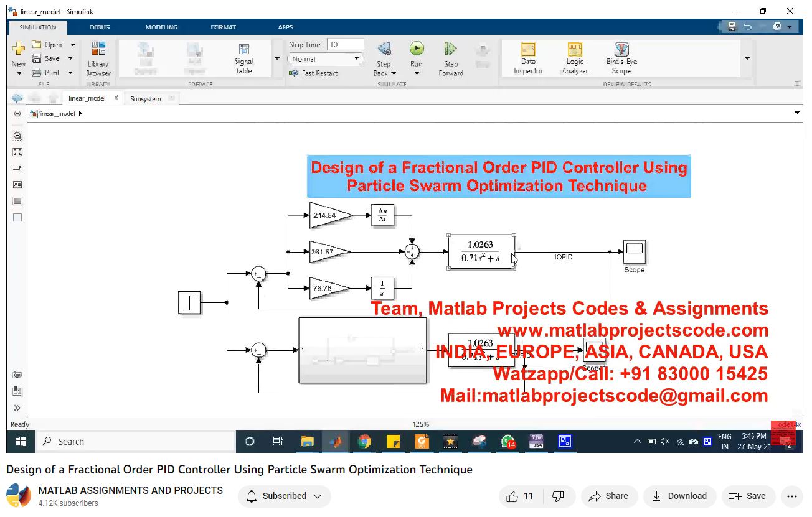
Task: Click the screenshot camera icon in palette
Action: pyautogui.click(x=17, y=375)
